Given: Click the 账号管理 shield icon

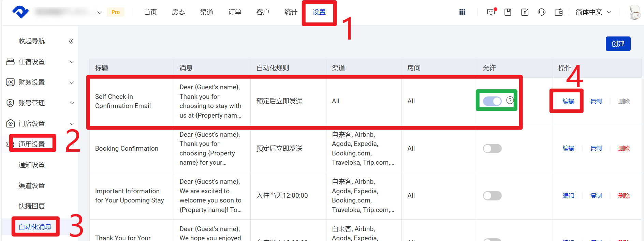Looking at the screenshot, I should [x=10, y=103].
